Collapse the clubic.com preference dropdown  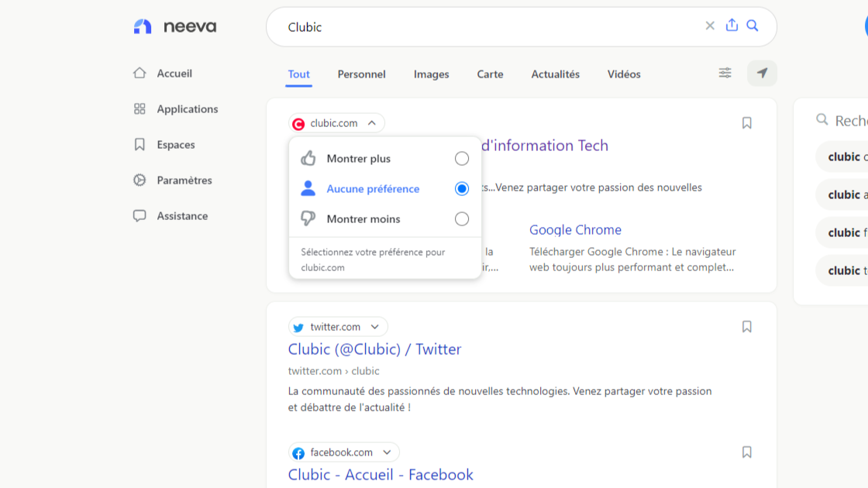(372, 123)
